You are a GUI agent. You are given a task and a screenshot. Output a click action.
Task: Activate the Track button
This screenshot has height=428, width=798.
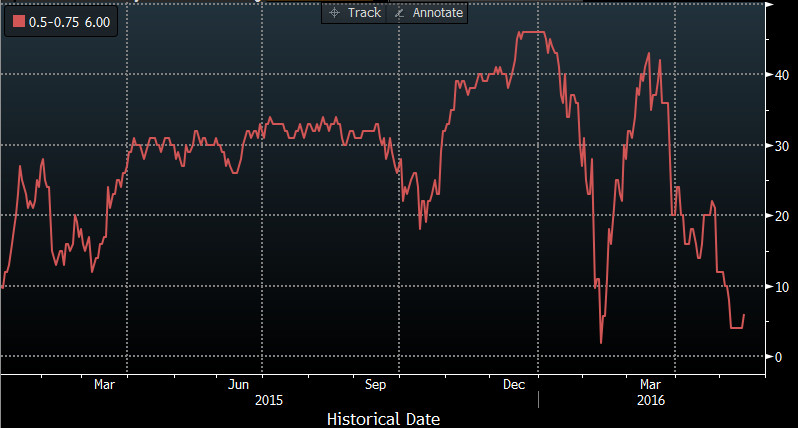tap(355, 13)
